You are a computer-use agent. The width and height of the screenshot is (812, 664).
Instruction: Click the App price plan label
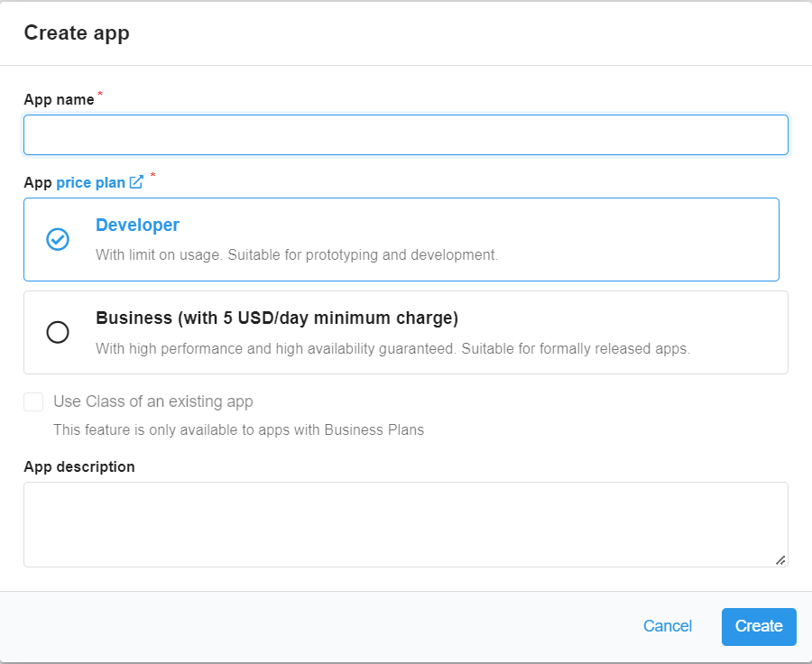[40, 181]
